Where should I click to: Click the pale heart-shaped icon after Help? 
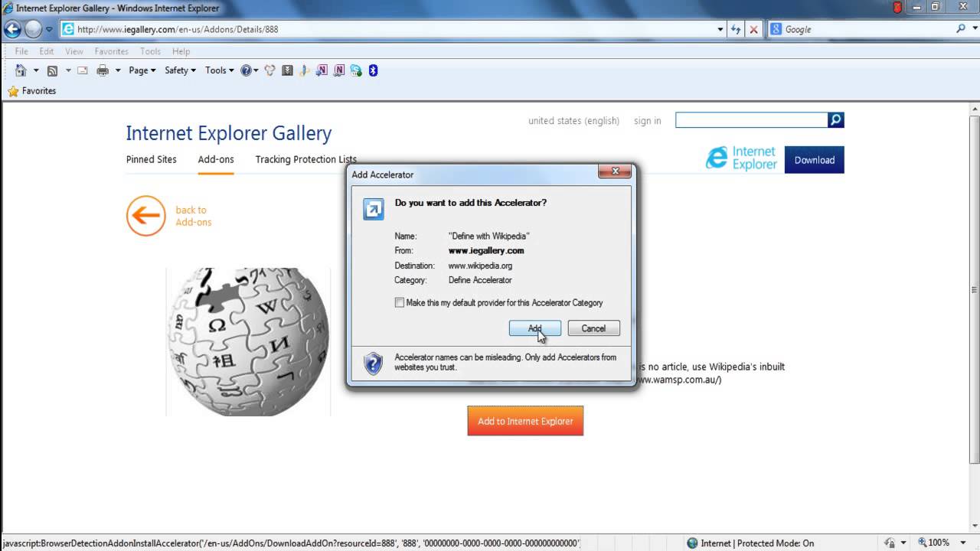(269, 70)
